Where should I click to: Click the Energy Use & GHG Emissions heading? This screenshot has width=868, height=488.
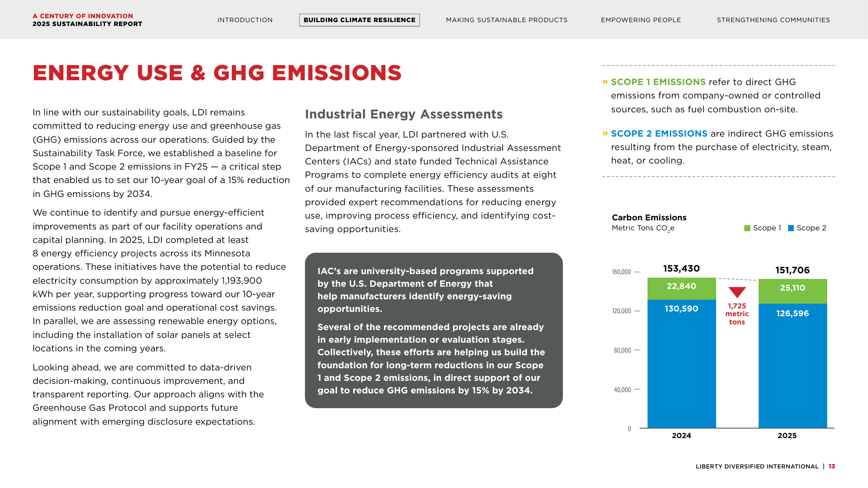(x=217, y=72)
